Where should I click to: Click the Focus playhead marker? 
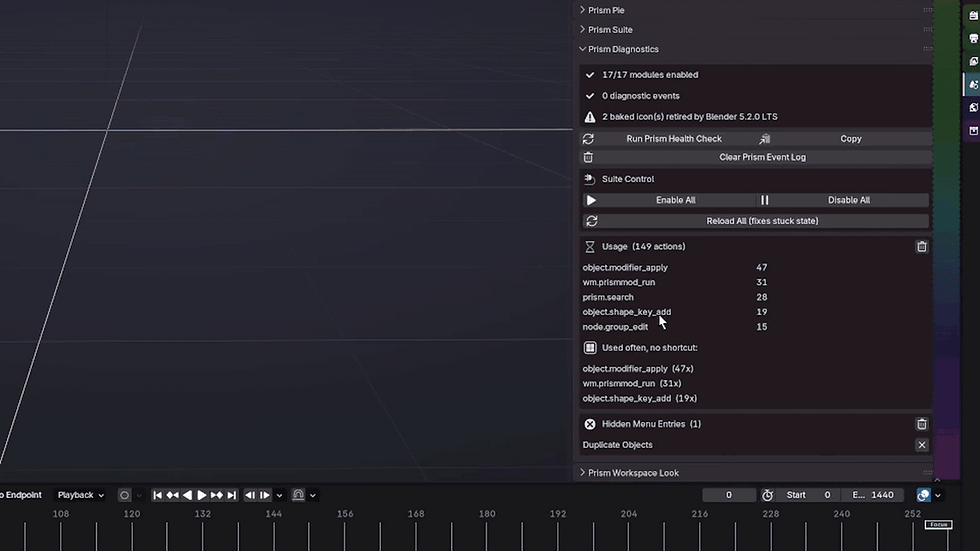tap(939, 524)
